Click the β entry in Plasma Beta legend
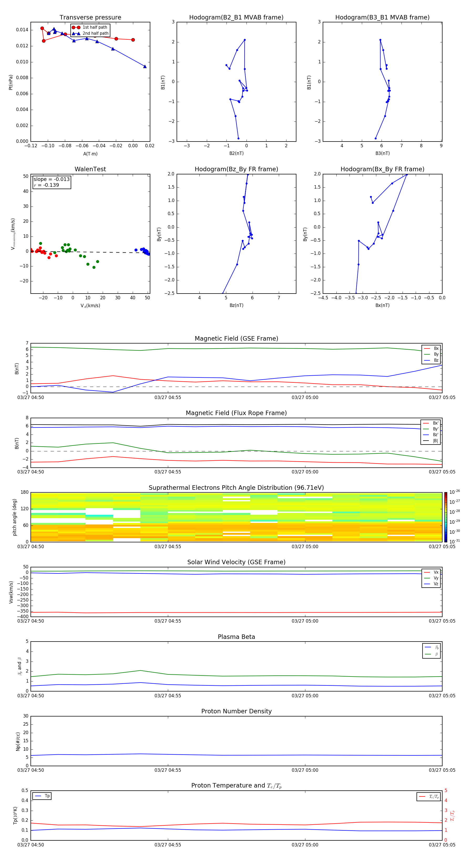The width and height of the screenshot is (473, 868). [x=431, y=654]
